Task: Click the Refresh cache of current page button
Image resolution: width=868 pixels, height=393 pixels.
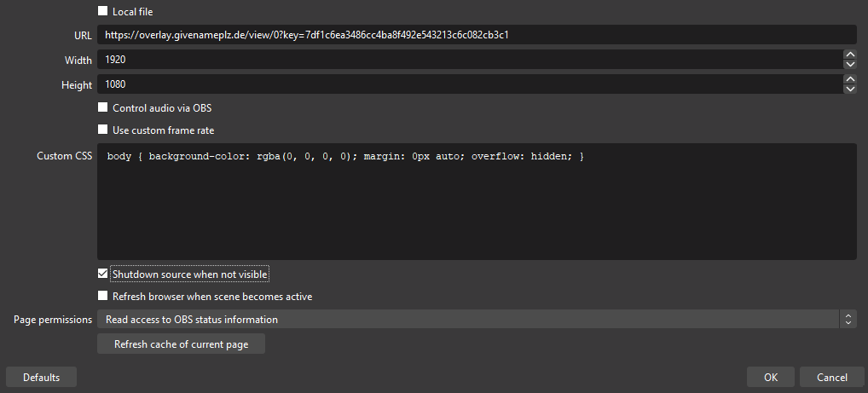Action: click(181, 344)
